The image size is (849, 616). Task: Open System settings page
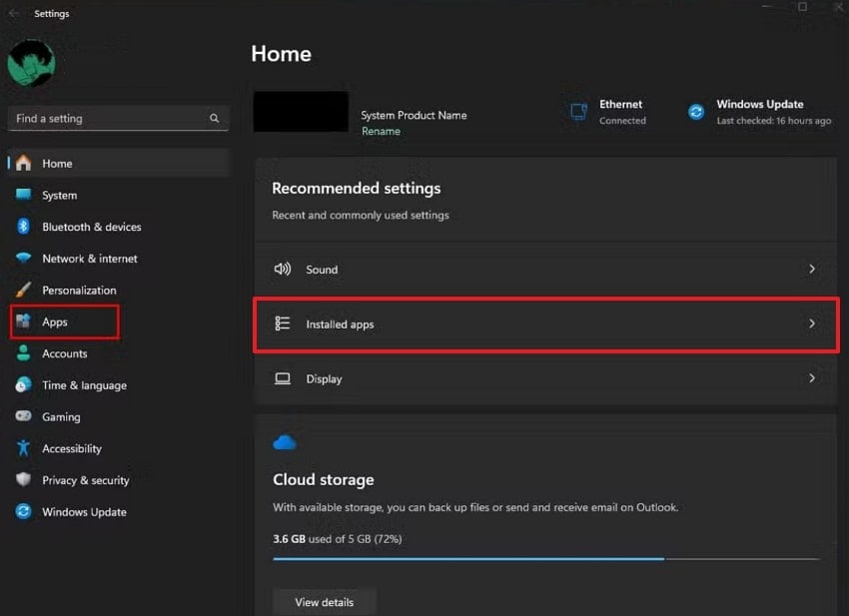pyautogui.click(x=120, y=195)
